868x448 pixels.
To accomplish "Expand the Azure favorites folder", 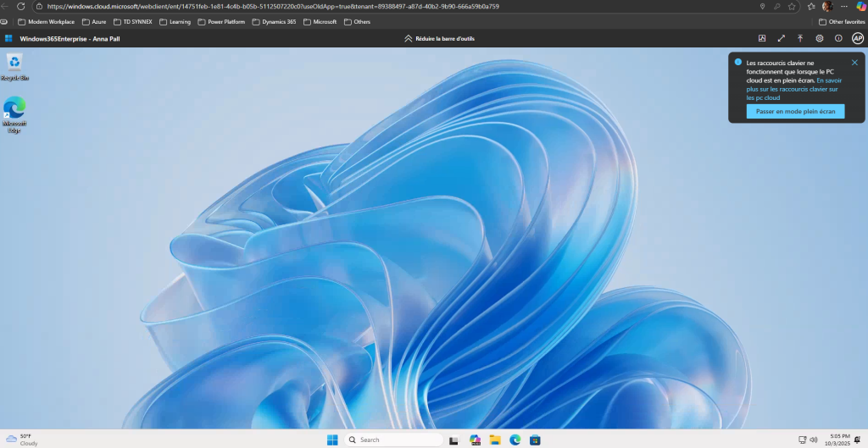I will click(x=94, y=22).
